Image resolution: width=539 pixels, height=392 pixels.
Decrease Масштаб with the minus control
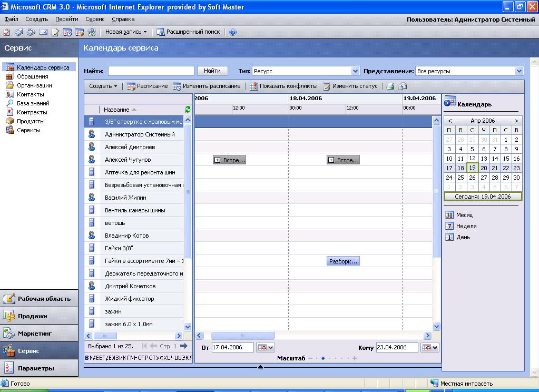[310, 358]
